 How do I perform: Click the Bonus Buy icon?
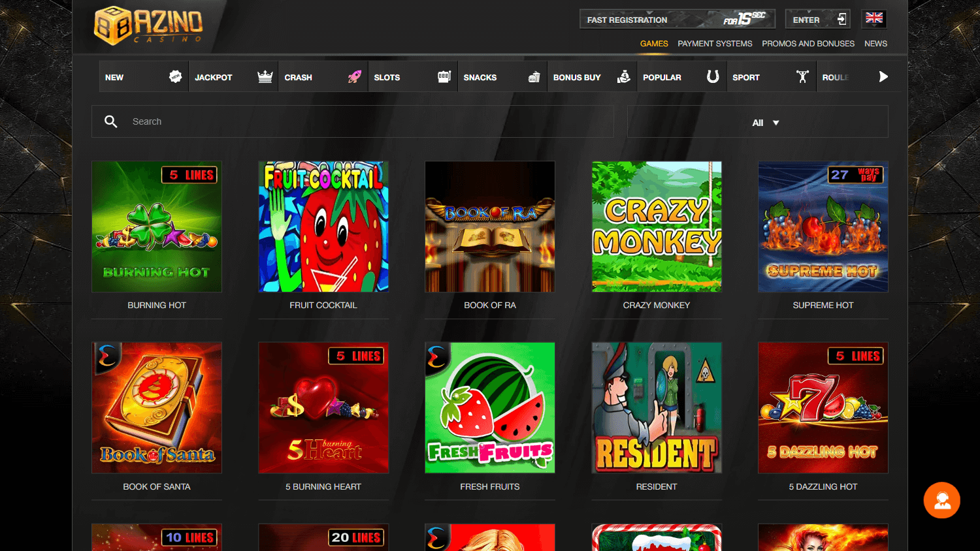pos(624,76)
